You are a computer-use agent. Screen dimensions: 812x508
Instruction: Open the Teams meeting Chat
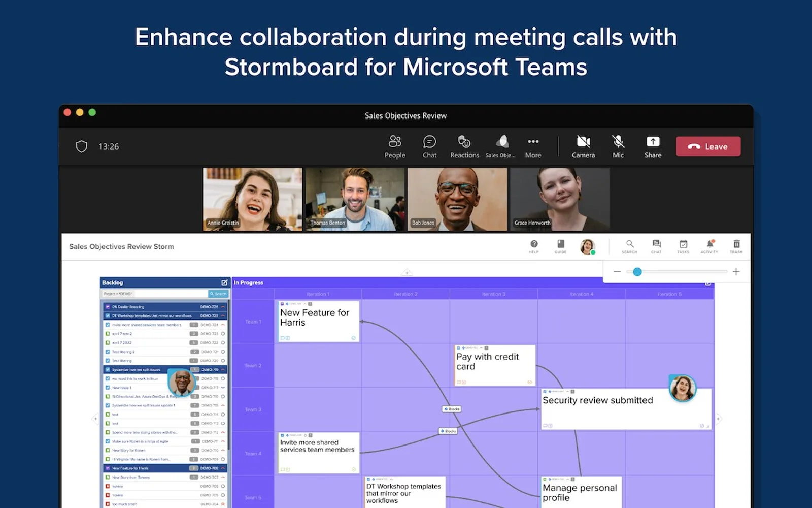tap(429, 147)
